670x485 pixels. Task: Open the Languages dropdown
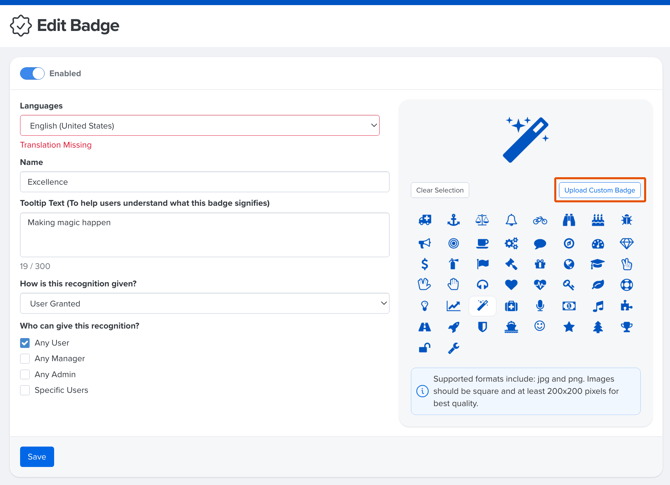[200, 126]
